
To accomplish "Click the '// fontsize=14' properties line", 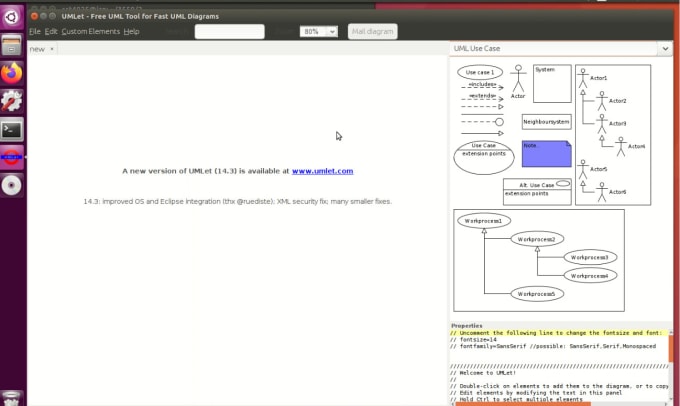I will (x=473, y=340).
